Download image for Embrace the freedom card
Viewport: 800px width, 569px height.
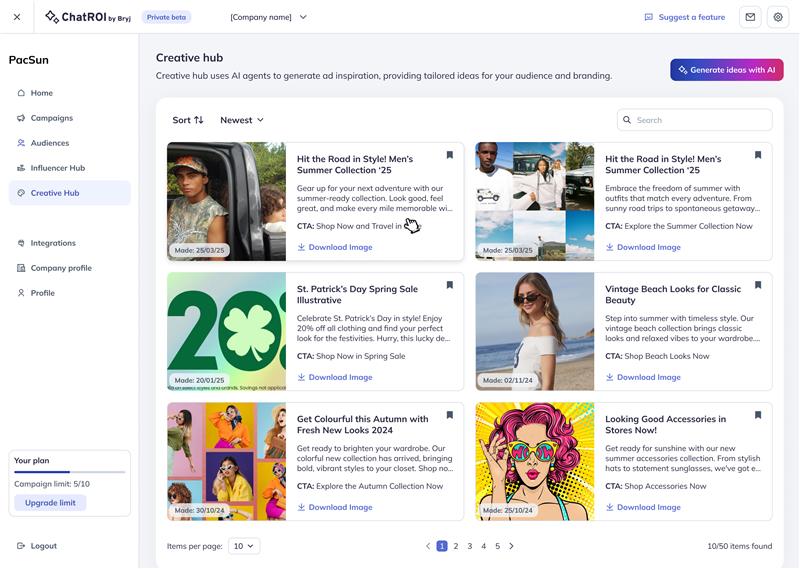coord(643,247)
